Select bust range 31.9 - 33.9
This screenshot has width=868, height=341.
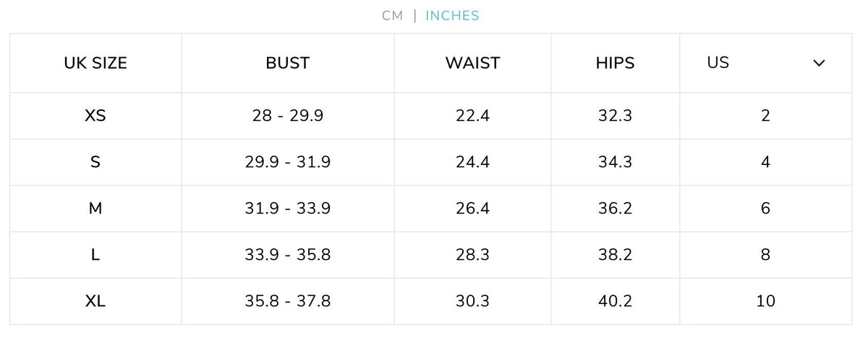pos(288,209)
